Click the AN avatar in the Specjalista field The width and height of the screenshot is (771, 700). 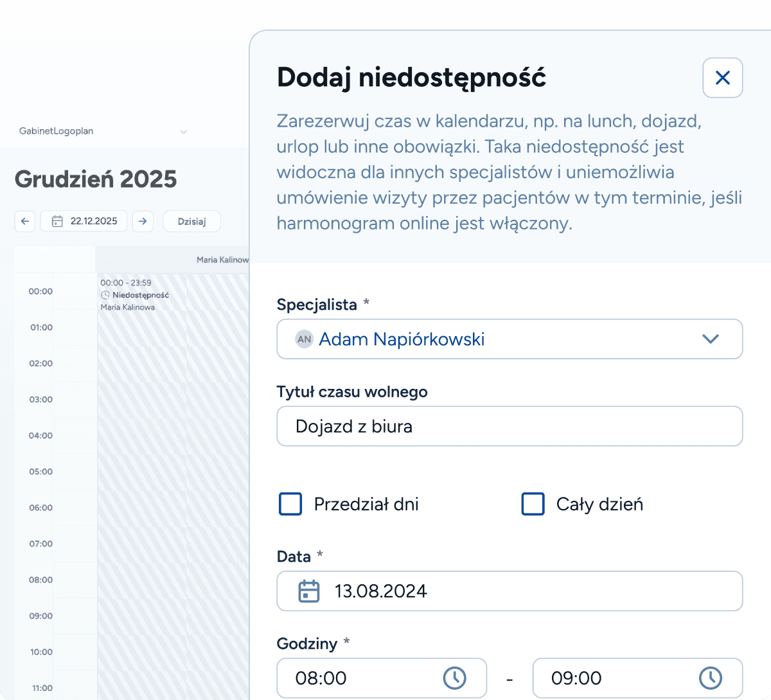click(304, 339)
